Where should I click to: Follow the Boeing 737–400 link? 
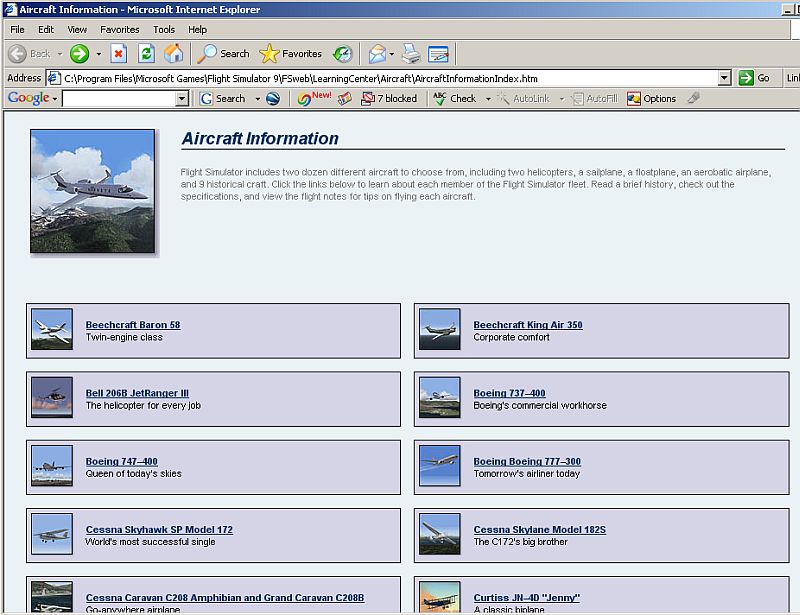509,393
